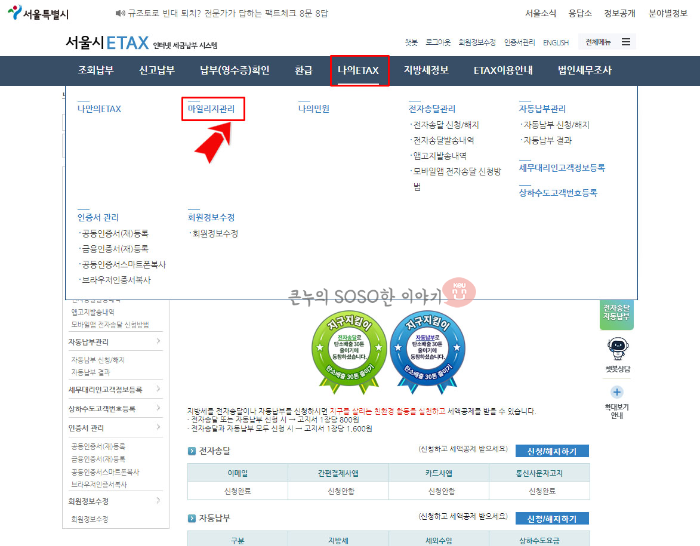The image size is (700, 546).
Task: Open the ETAX이용안내 main menu
Action: pos(503,70)
